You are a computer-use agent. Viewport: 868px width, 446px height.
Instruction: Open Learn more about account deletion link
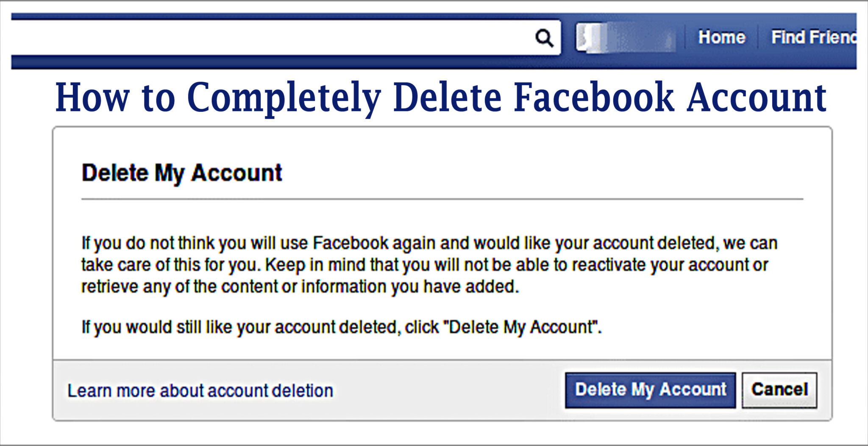click(200, 391)
